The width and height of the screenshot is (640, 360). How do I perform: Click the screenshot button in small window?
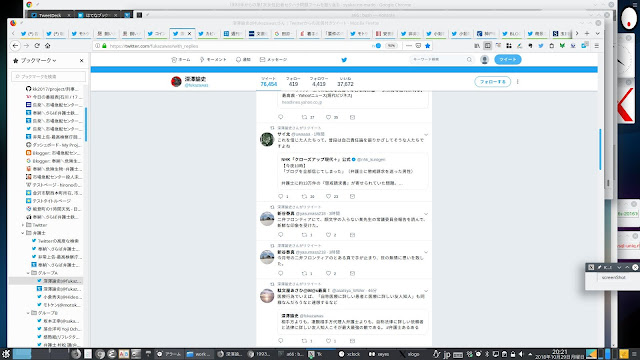tap(613, 277)
